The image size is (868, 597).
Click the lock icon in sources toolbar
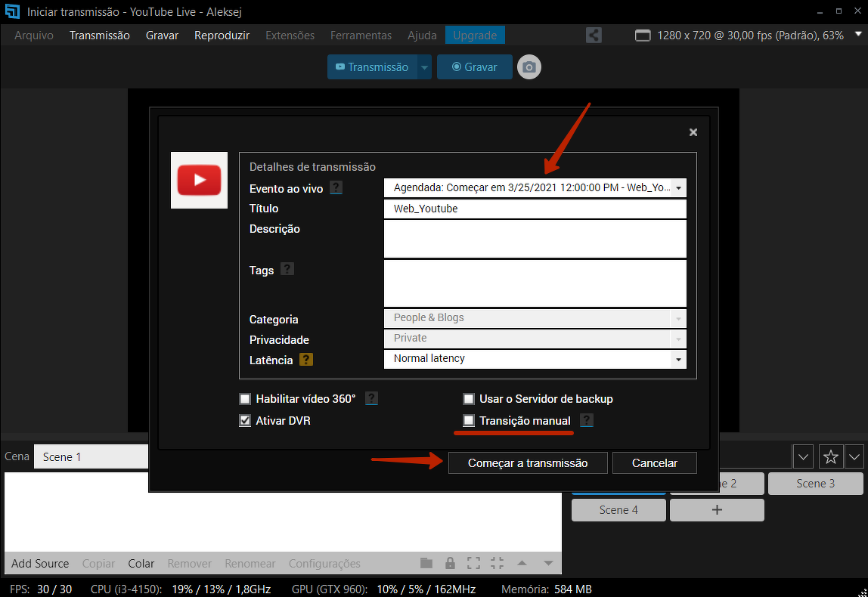click(450, 563)
